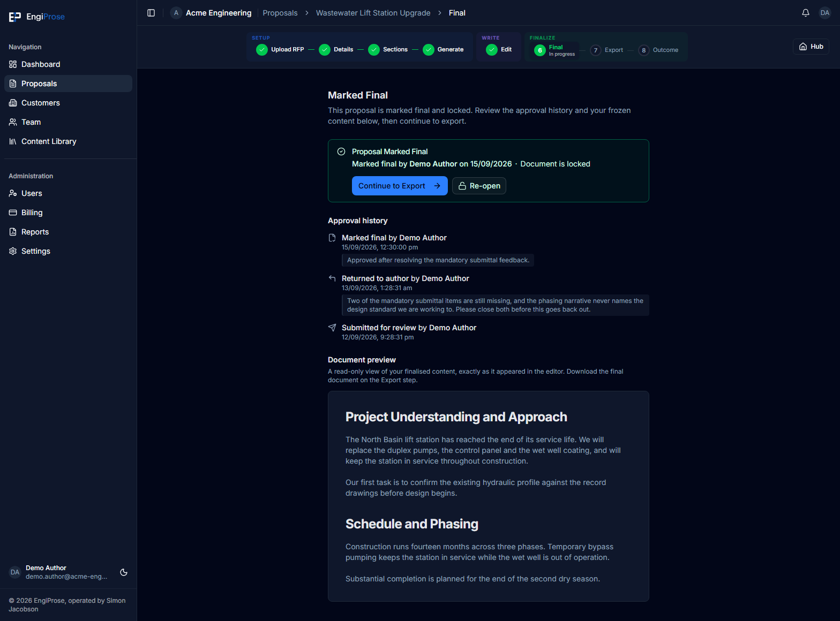Click the Submitted for review plane icon

332,328
